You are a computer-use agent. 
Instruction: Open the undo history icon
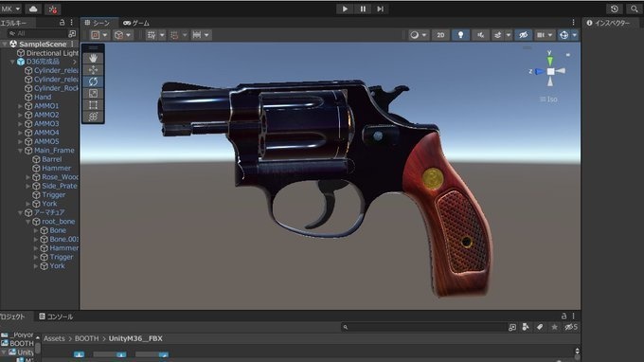pos(615,9)
